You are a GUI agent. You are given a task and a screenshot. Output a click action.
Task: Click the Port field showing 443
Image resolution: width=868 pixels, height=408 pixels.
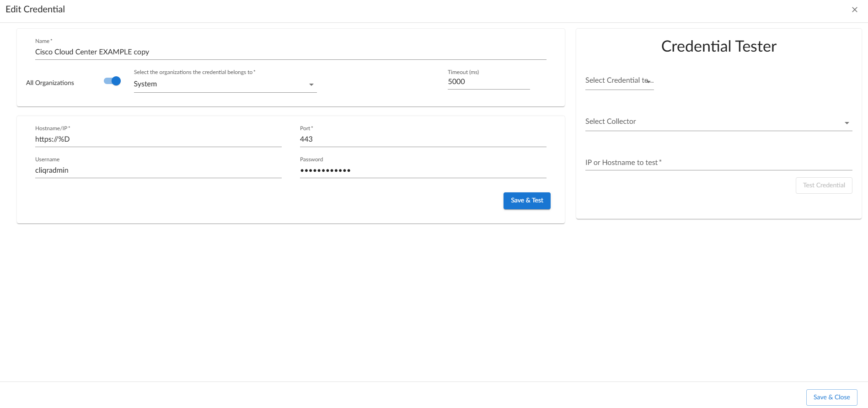pos(423,139)
